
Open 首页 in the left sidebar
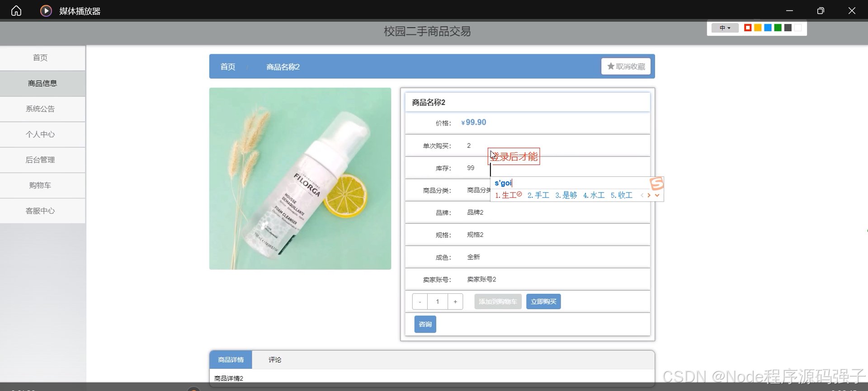click(x=42, y=58)
